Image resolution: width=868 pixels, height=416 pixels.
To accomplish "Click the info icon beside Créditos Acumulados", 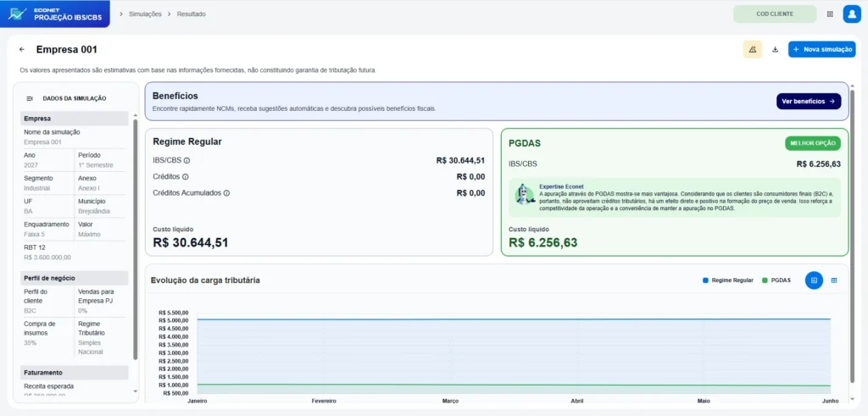I will [226, 193].
